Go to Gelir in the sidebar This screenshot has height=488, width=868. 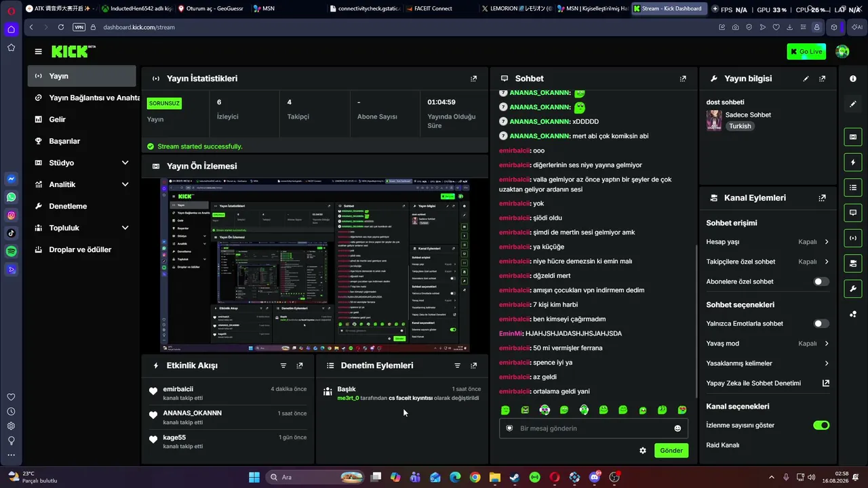(x=82, y=119)
